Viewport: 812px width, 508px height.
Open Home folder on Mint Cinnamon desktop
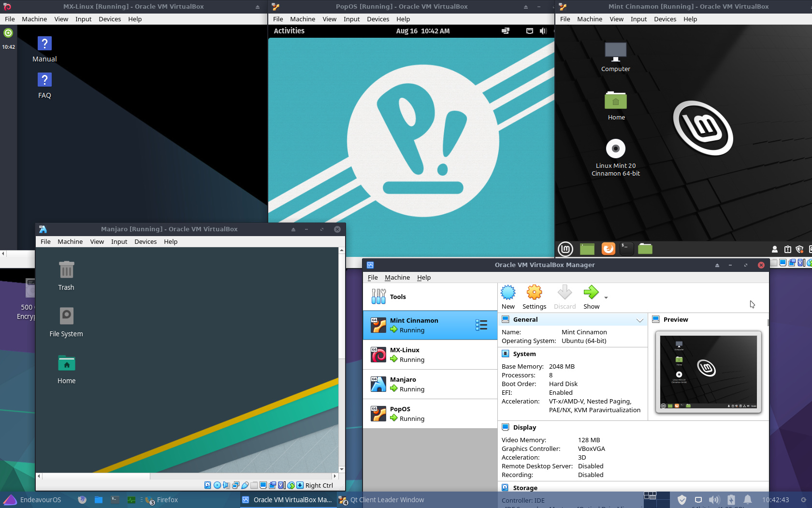point(616,105)
